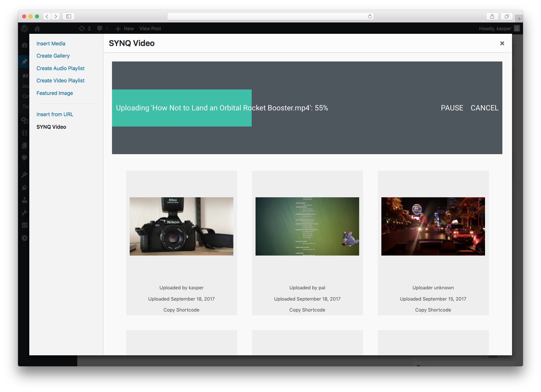Click the Users person icon in the sidebar
541x392 pixels.
pos(24,200)
